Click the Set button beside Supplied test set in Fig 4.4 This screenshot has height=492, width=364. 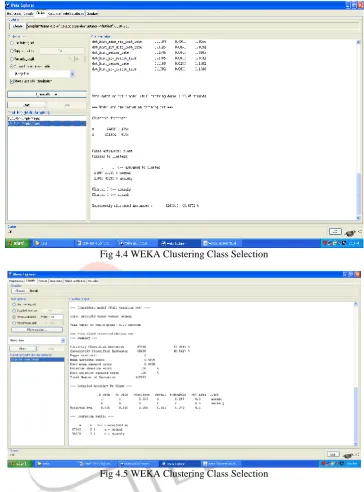(62, 51)
